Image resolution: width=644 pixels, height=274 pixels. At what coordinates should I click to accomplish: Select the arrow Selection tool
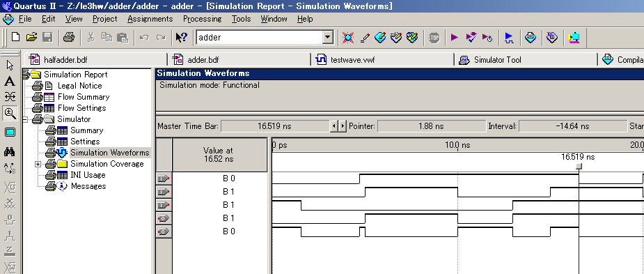coord(10,65)
